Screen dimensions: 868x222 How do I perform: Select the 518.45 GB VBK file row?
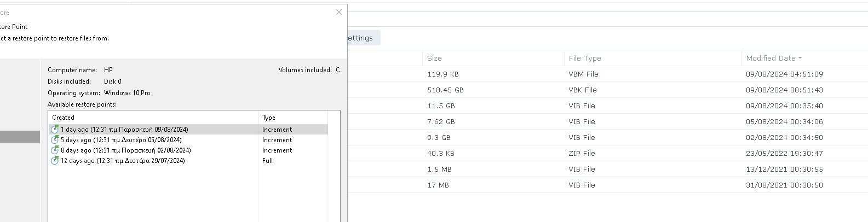coord(607,90)
